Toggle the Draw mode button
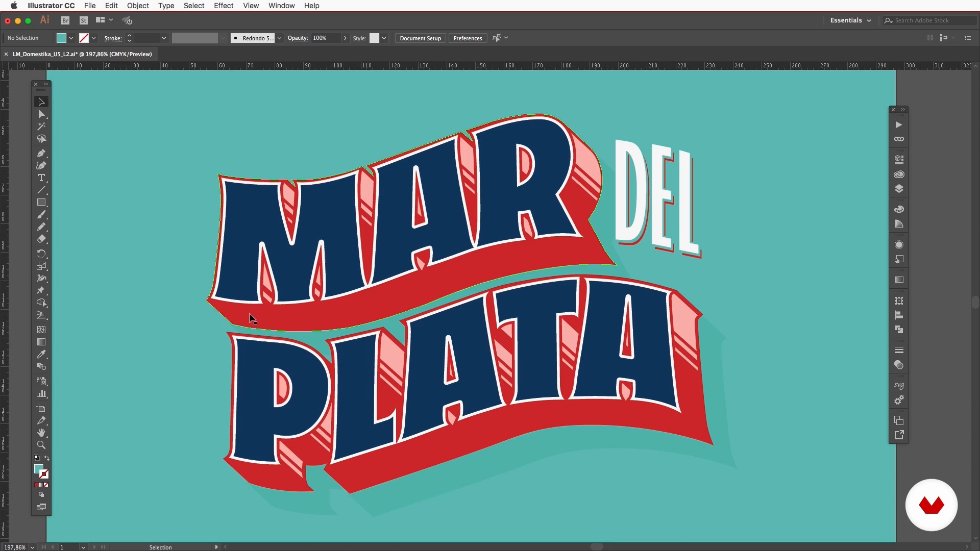Screen dimensions: 980x551 click(x=41, y=495)
